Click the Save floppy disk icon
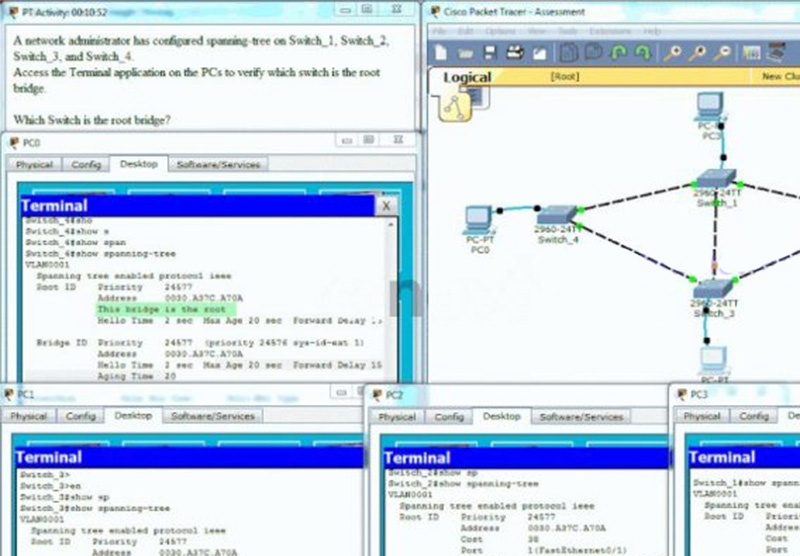Image resolution: width=800 pixels, height=556 pixels. tap(490, 53)
